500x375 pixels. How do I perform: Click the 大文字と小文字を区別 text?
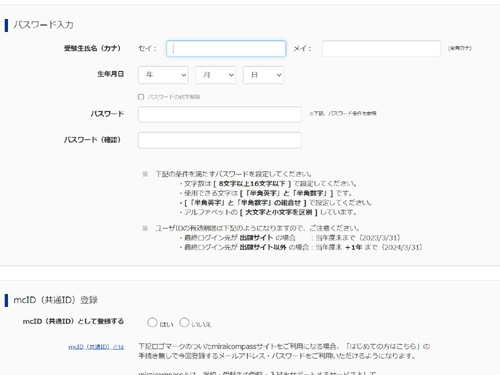pyautogui.click(x=279, y=212)
